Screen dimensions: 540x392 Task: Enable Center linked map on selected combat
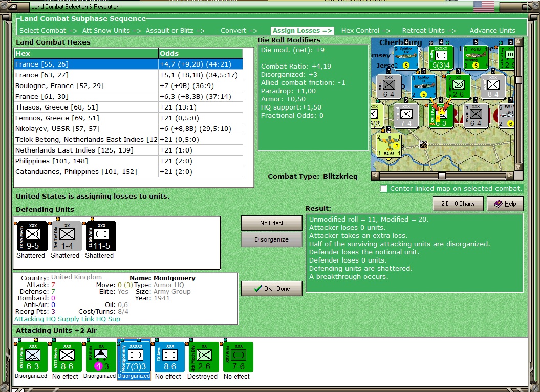coord(384,189)
